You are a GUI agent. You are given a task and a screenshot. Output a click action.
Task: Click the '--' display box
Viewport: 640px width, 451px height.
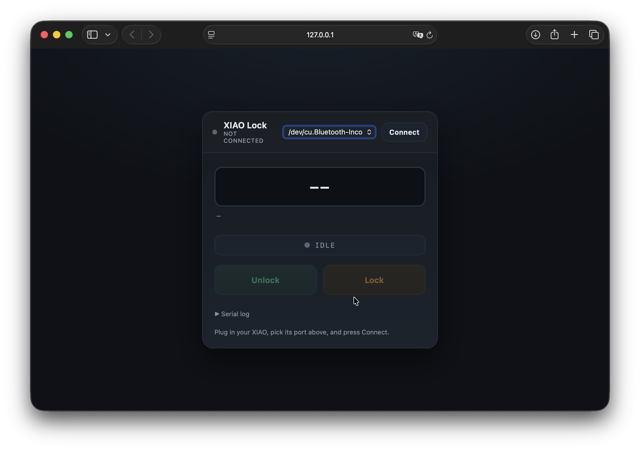320,187
